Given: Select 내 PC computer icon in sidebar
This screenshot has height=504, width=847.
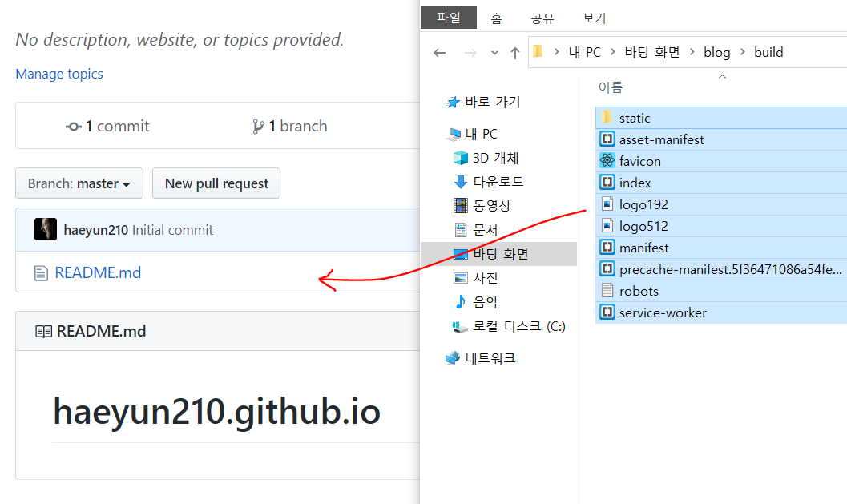Looking at the screenshot, I should (x=453, y=134).
